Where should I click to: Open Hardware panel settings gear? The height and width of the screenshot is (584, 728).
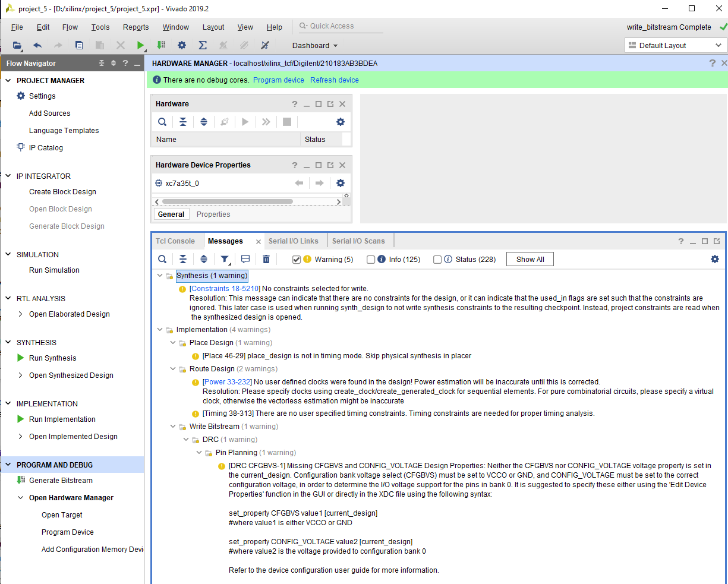point(341,122)
